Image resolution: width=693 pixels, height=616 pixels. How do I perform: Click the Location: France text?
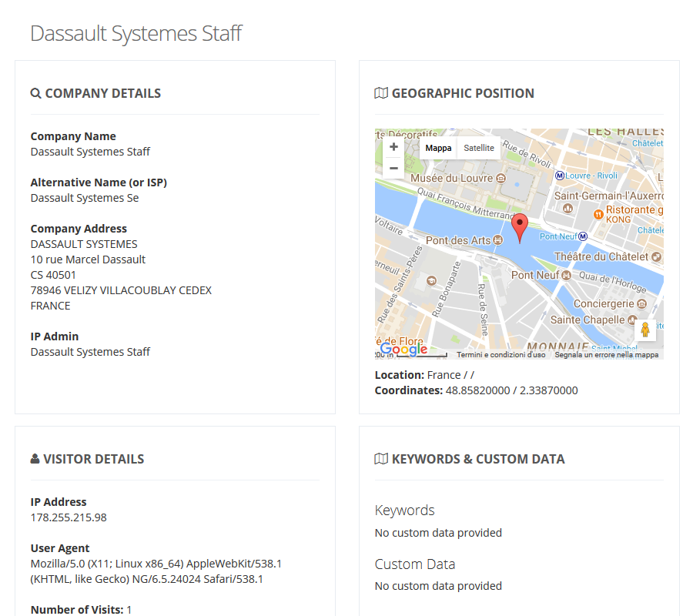pyautogui.click(x=424, y=375)
